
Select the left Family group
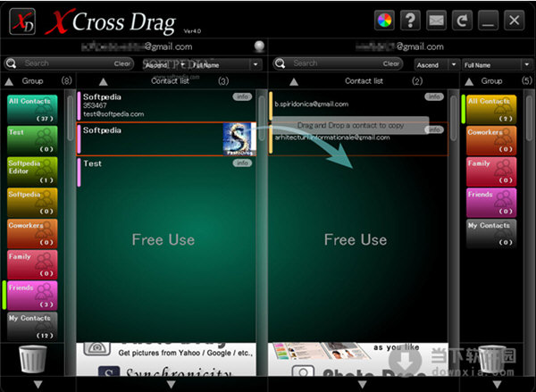tap(32, 265)
